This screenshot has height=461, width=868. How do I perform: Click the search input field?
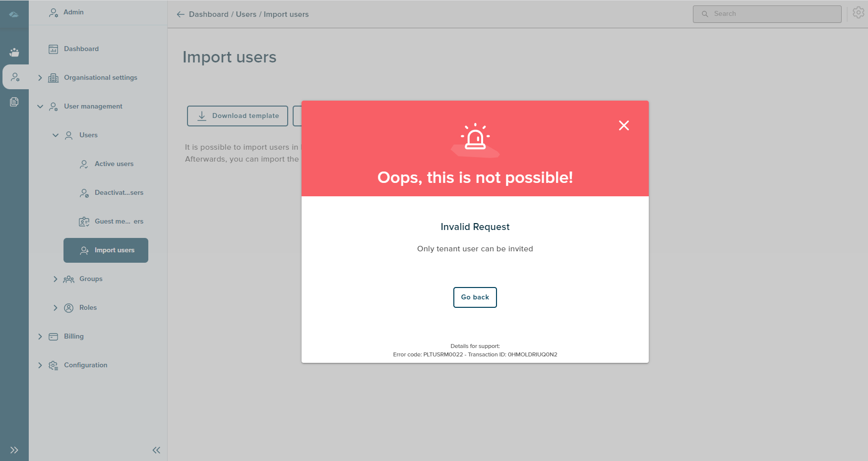coord(767,14)
